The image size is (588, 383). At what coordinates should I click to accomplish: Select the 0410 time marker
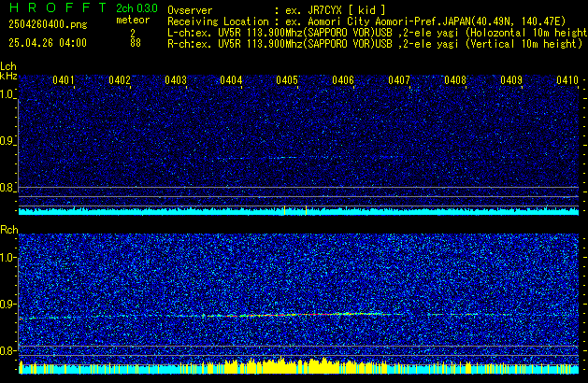pyautogui.click(x=567, y=80)
